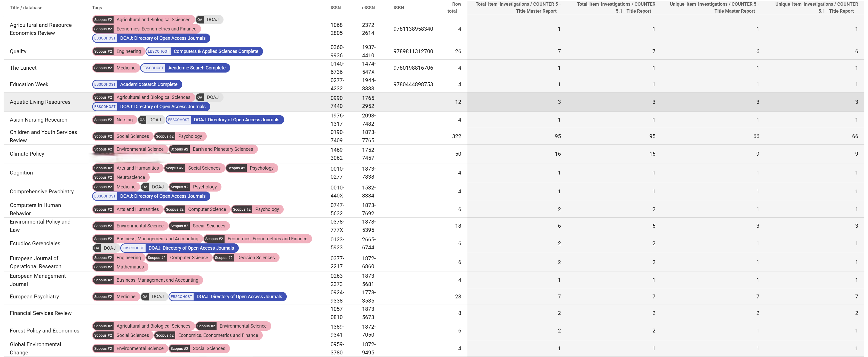Image resolution: width=868 pixels, height=357 pixels.
Task: Open the Aquatic Living Resources title
Action: pos(40,102)
